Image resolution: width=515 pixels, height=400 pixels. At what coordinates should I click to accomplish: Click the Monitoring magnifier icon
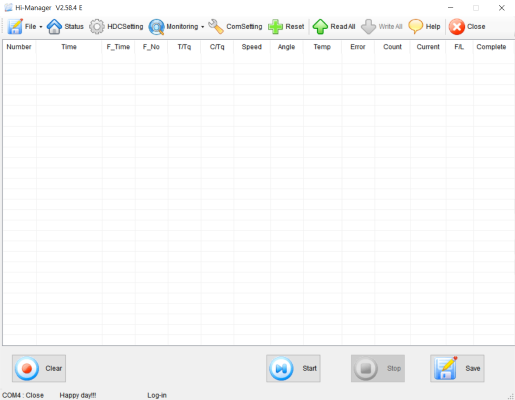(157, 27)
